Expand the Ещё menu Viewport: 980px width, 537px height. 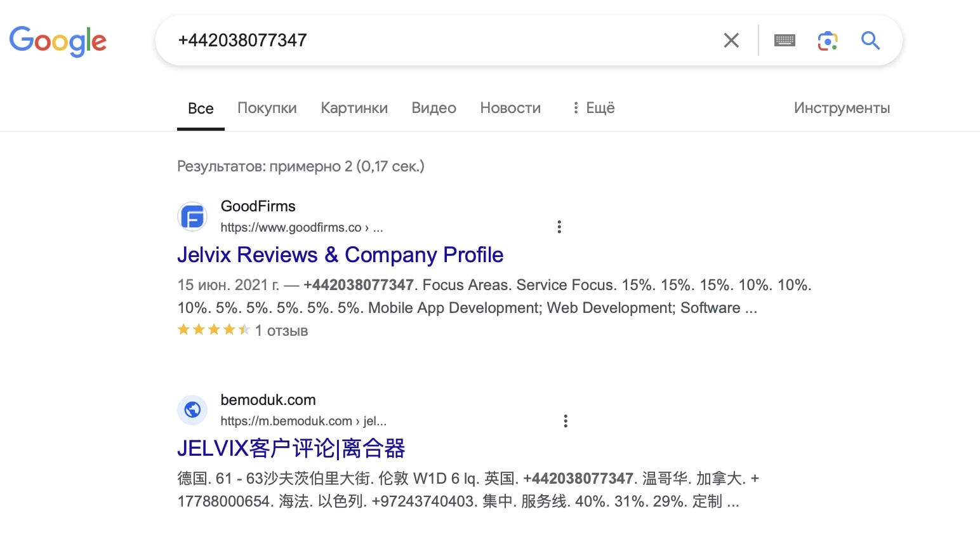coord(593,108)
